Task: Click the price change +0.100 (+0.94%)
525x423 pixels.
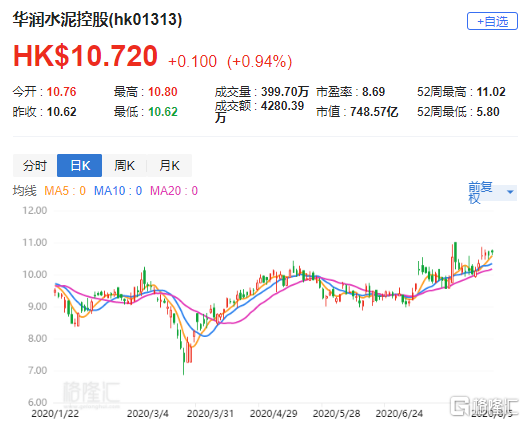Action: [x=230, y=61]
